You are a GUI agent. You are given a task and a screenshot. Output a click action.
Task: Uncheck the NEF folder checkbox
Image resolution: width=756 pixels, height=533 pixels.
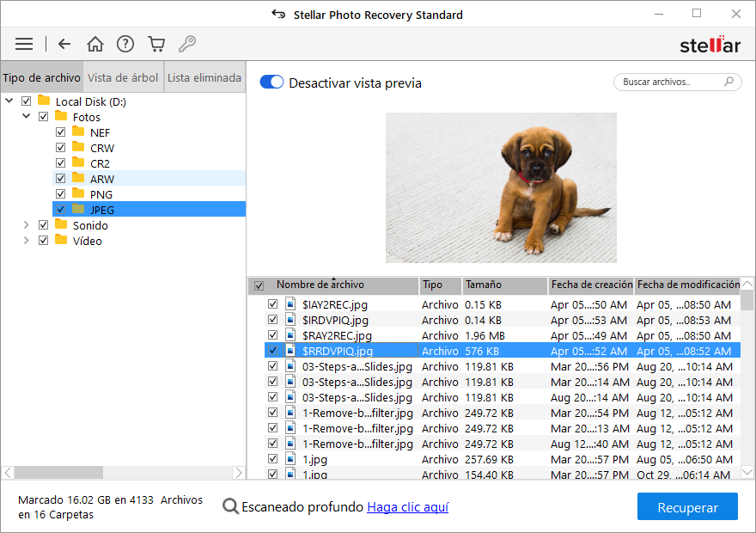click(x=60, y=132)
